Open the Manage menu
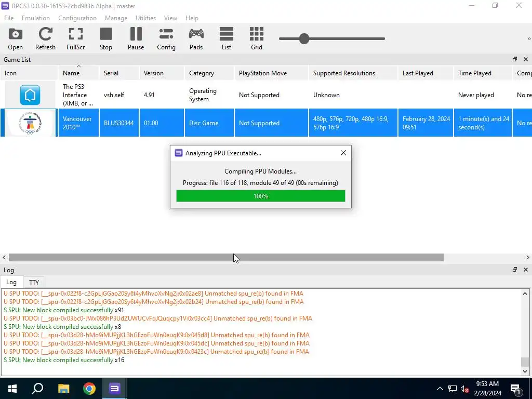Viewport: 532px width, 399px height. (116, 18)
